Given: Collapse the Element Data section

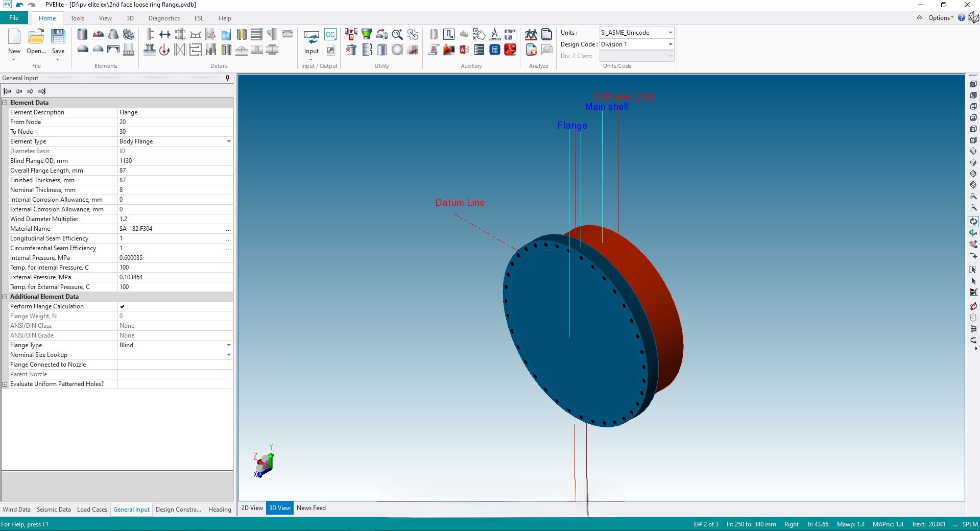Looking at the screenshot, I should (x=5, y=103).
